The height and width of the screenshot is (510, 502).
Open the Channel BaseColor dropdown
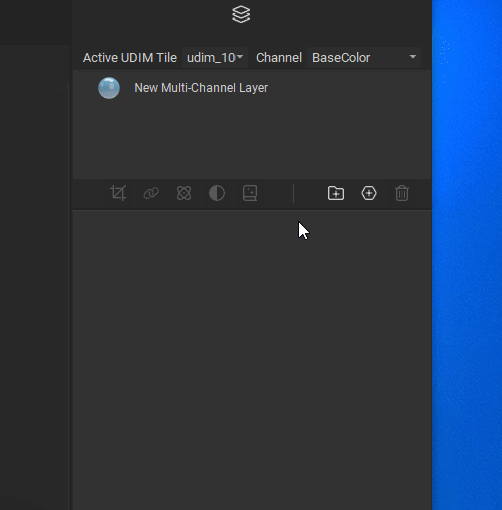364,58
